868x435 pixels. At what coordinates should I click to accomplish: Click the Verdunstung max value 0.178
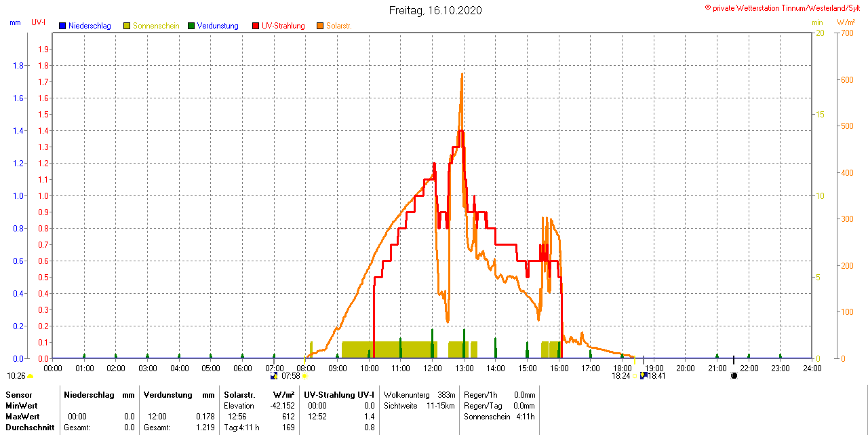(204, 416)
